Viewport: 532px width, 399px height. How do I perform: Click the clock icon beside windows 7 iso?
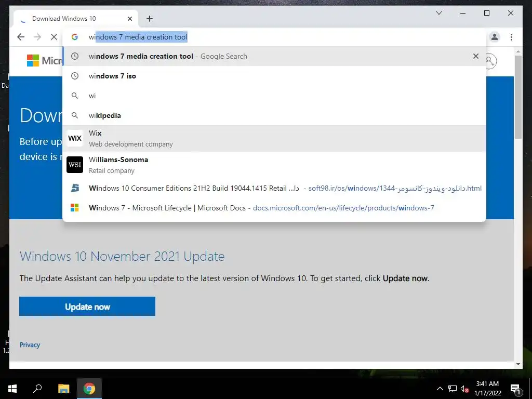click(x=75, y=76)
